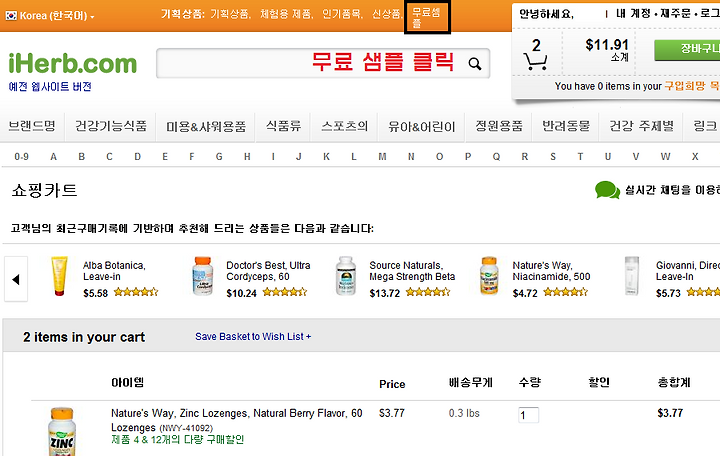
Task: Click the 재주문 reorder link
Action: [675, 14]
